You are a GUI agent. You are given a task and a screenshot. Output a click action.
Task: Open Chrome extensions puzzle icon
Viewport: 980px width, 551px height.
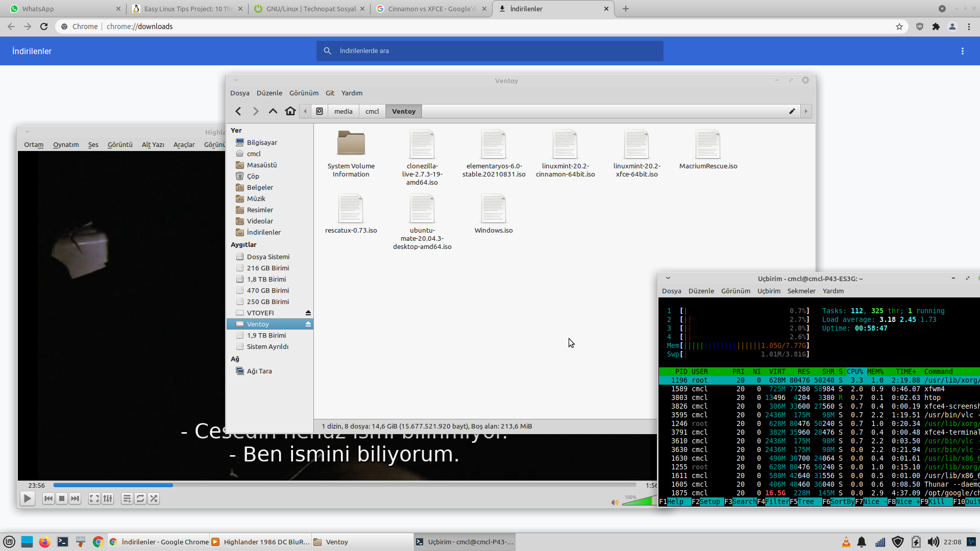[x=936, y=27]
